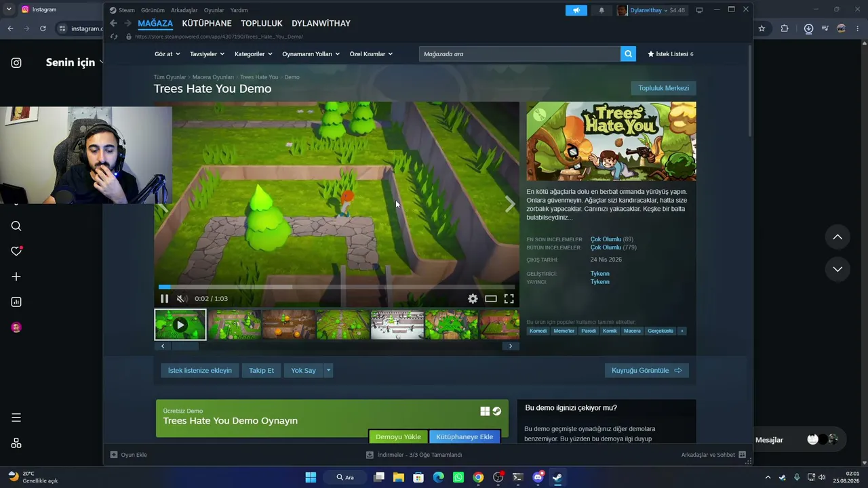
Task: Open Oynamanın Yolları dropdown
Action: [x=311, y=54]
